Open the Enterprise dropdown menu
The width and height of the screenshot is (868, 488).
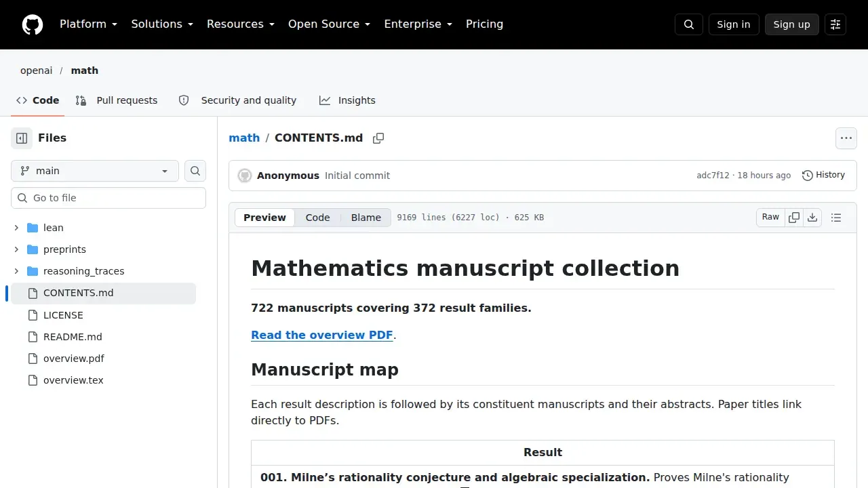[x=418, y=24]
